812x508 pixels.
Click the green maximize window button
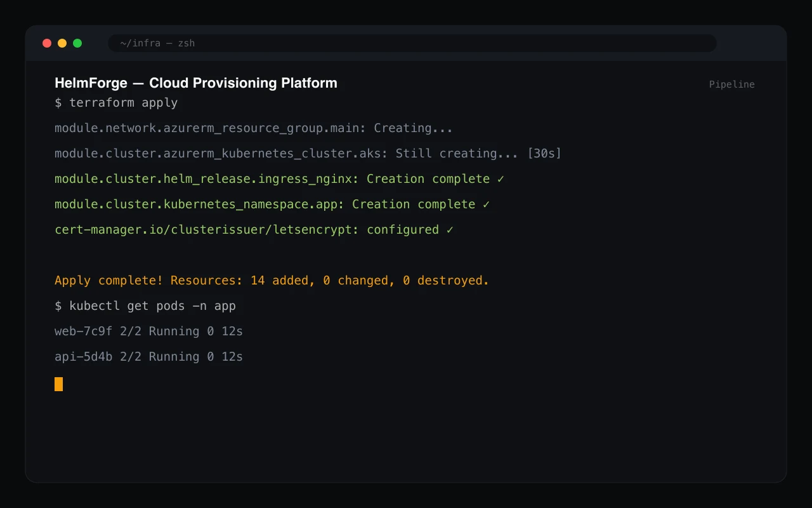(77, 43)
